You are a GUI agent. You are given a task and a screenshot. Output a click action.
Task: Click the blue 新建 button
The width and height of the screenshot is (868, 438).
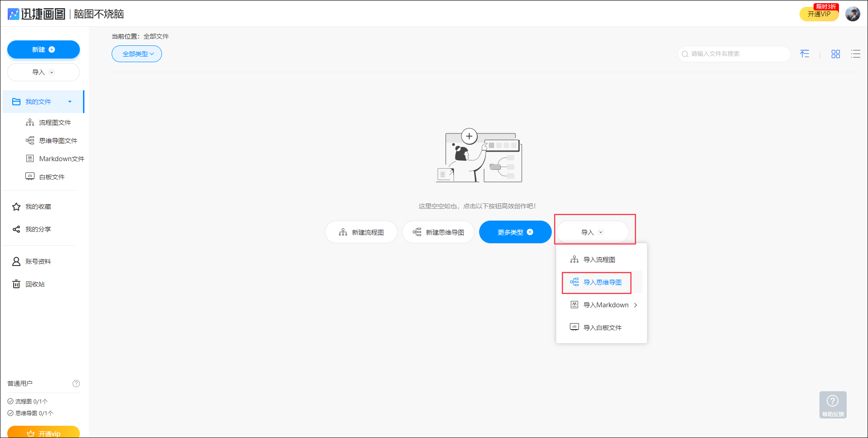click(x=44, y=49)
